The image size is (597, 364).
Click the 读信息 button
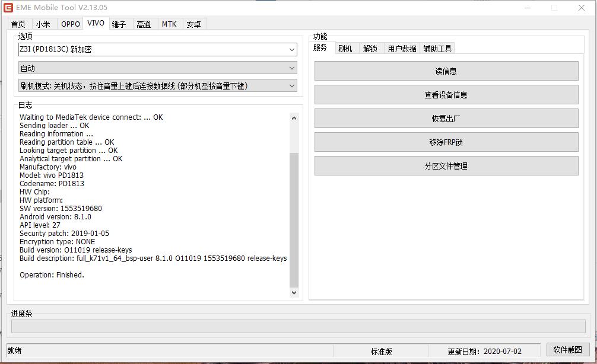coord(446,71)
